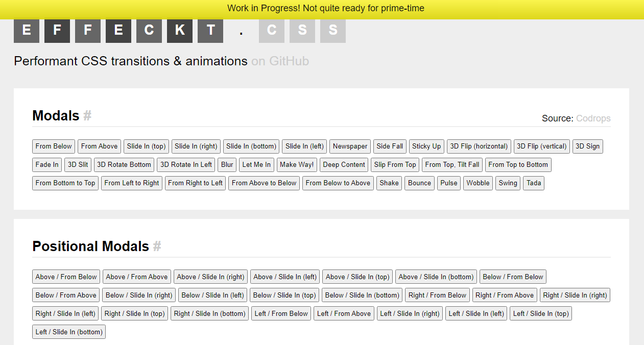The image size is (644, 345).
Task: Click the Modals section anchor link
Action: [87, 115]
